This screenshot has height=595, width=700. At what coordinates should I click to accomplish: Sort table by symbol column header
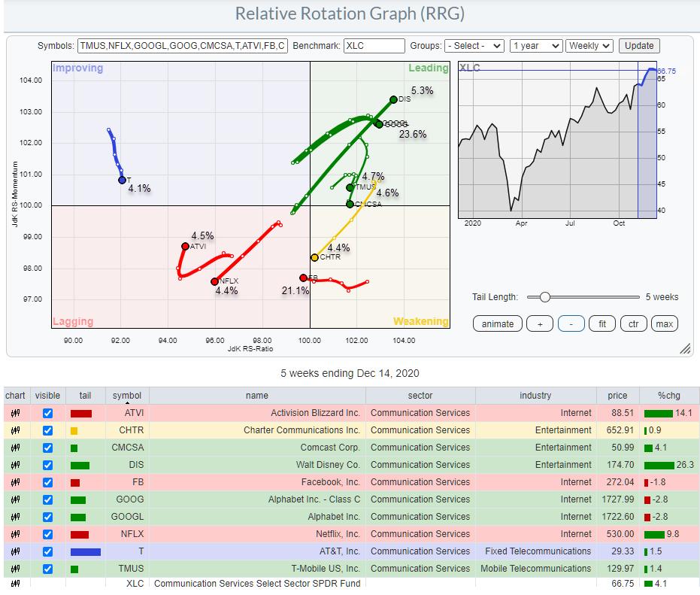(126, 396)
